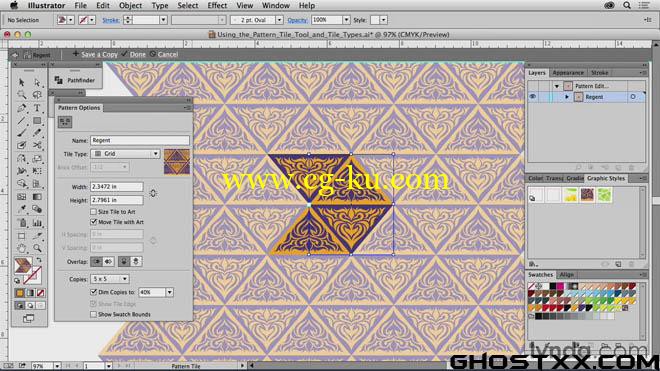The height and width of the screenshot is (371, 660).
Task: Click Done to finish pattern editing
Action: pos(133,54)
